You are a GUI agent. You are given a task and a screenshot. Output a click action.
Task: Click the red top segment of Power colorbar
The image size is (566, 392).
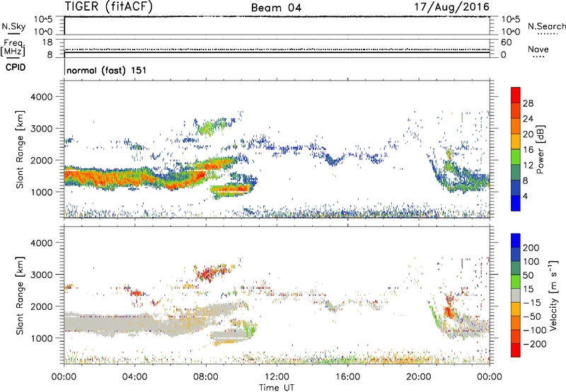pos(516,95)
